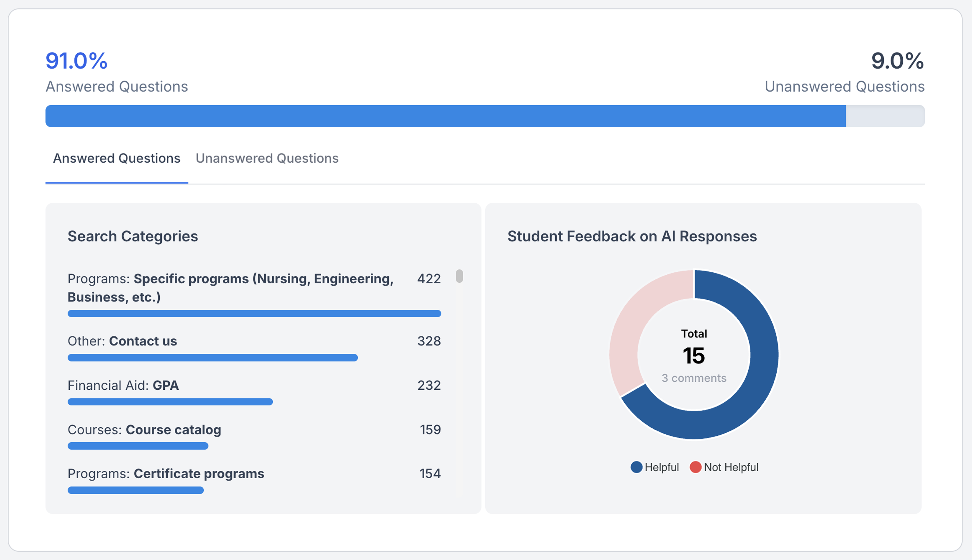Image resolution: width=972 pixels, height=560 pixels.
Task: Switch to the Unanswered Questions tab
Action: point(267,159)
